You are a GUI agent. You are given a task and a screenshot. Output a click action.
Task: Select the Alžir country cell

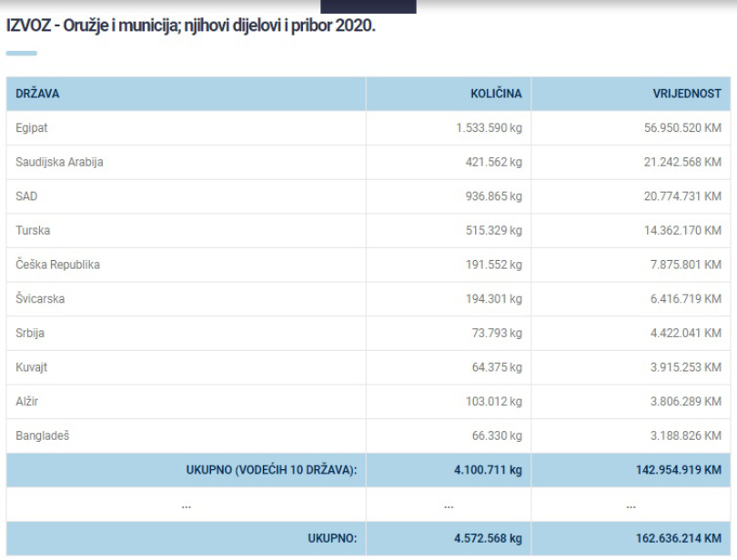187,402
